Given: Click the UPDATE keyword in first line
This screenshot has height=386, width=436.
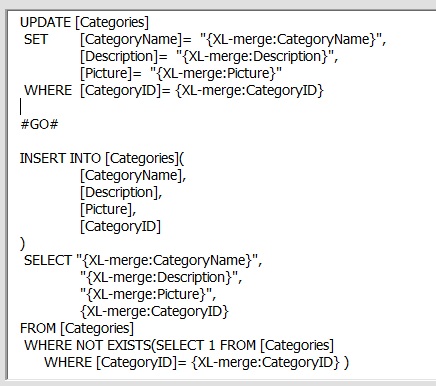Looking at the screenshot, I should [x=45, y=22].
